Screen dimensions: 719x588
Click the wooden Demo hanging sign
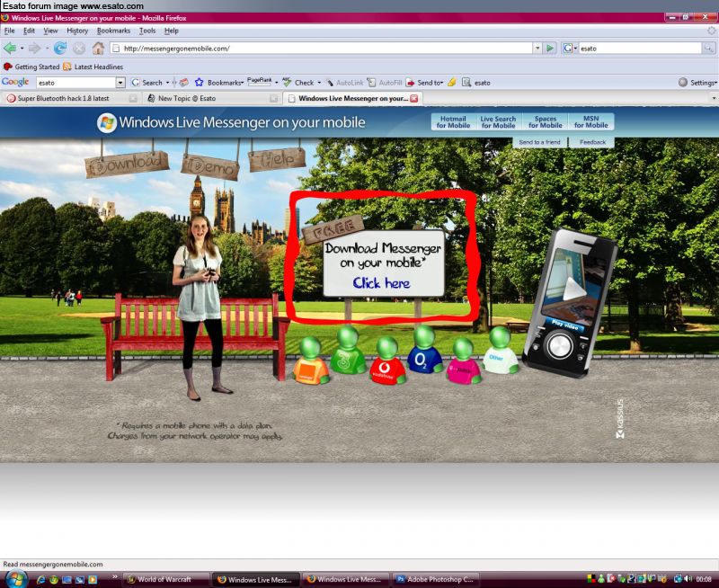tap(210, 166)
